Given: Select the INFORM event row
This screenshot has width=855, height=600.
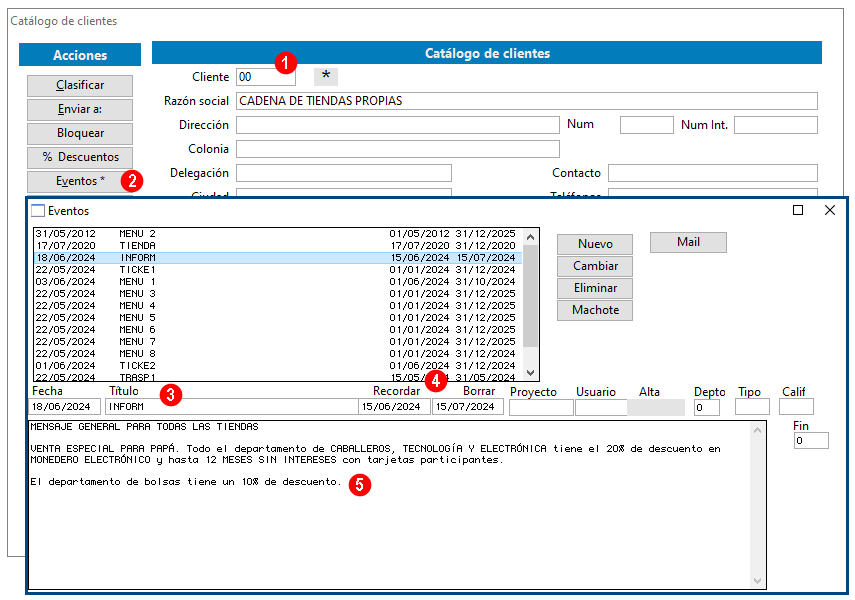Looking at the screenshot, I should click(x=278, y=258).
